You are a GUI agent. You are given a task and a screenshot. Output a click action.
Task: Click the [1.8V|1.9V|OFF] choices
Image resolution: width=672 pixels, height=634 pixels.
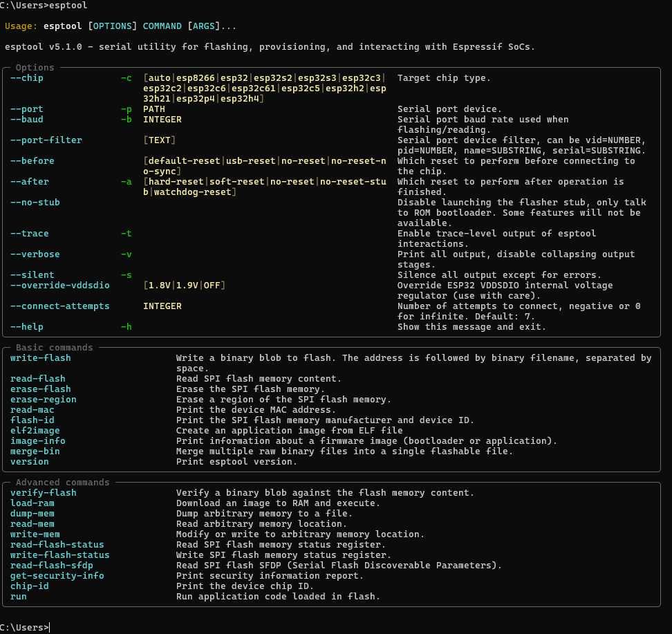pos(185,286)
